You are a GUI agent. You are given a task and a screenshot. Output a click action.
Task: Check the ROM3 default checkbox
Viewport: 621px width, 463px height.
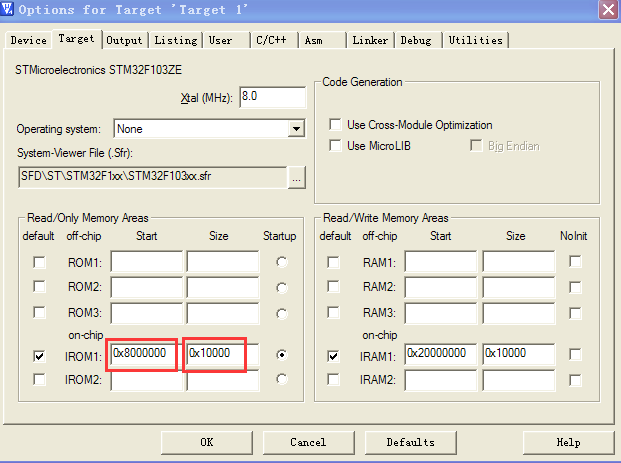click(39, 312)
